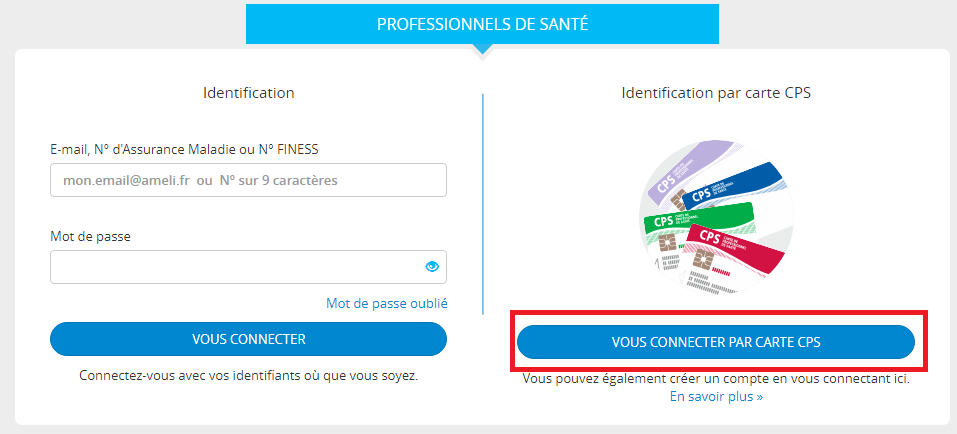The width and height of the screenshot is (957, 434).
Task: Select the Professionnels de Santé tab
Action: tap(482, 24)
